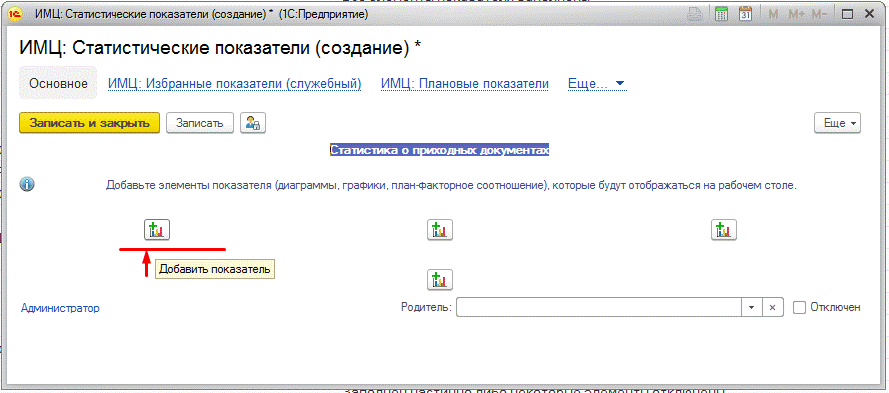Expand the Еще... navigation dropdown

coord(596,84)
